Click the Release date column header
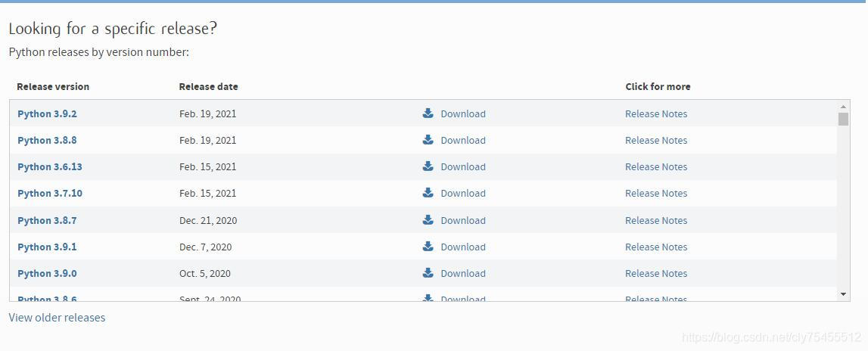This screenshot has height=351, width=868. (x=209, y=87)
